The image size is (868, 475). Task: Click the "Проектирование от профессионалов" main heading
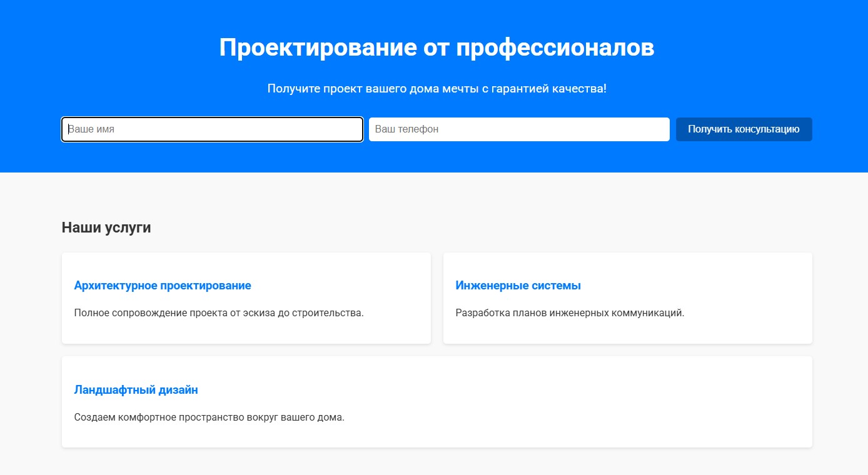437,48
